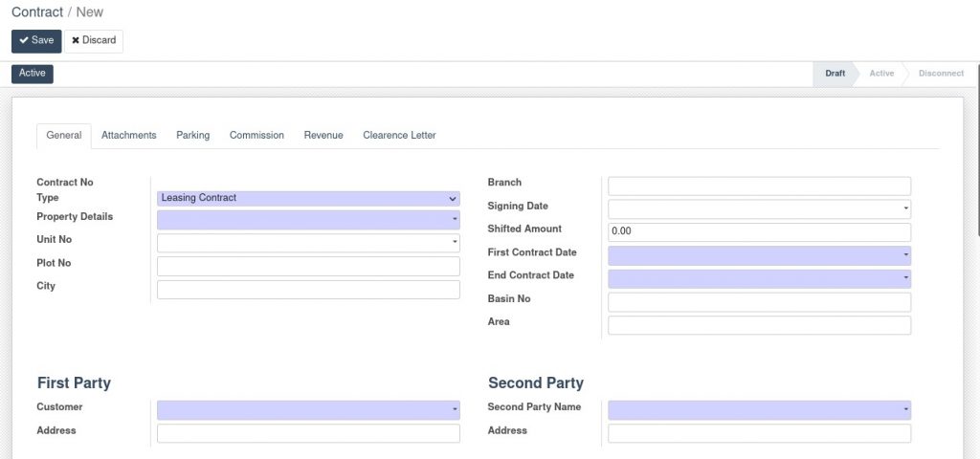The height and width of the screenshot is (459, 980).
Task: Go to the Commission tab
Action: (256, 136)
